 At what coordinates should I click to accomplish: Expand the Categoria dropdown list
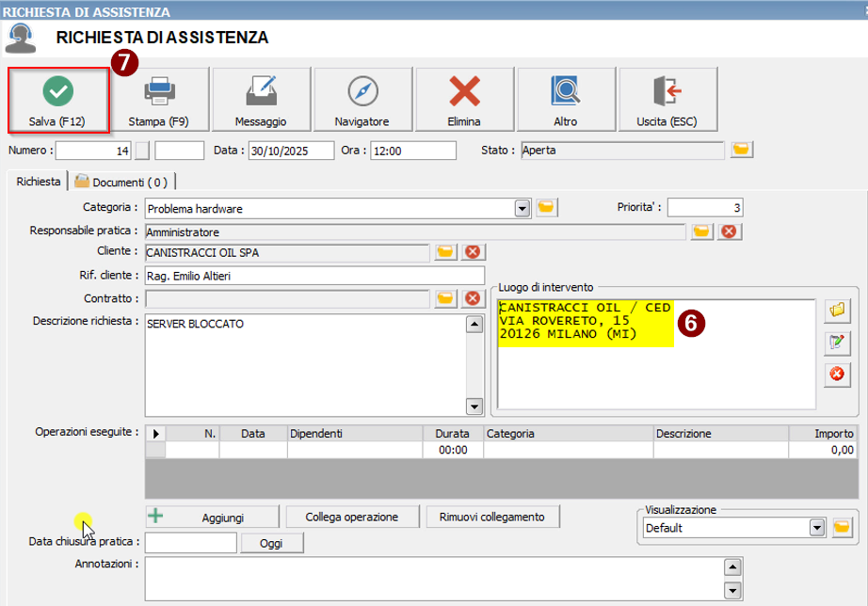coord(522,209)
